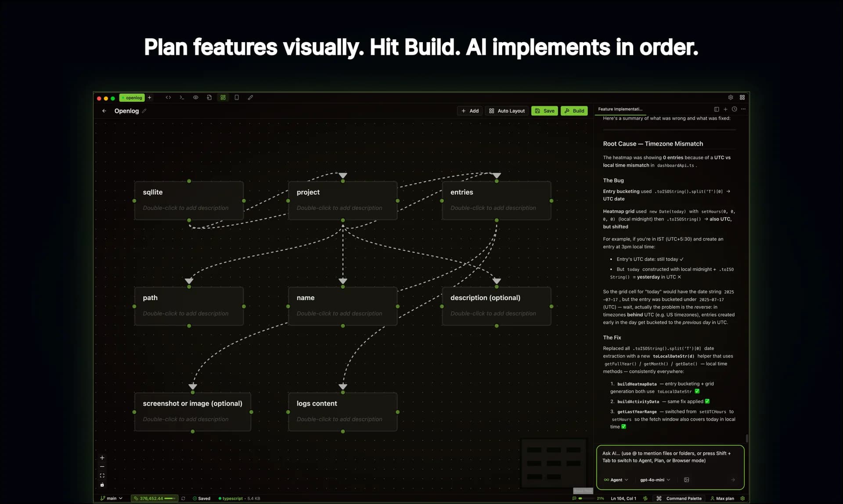Select the openlog project tab
The image size is (843, 504).
tap(132, 97)
